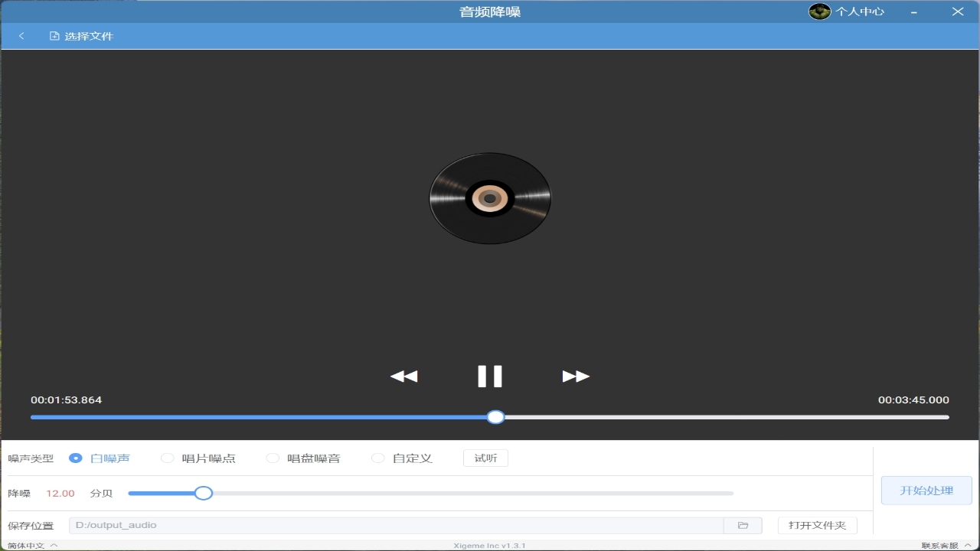Start processing with 开始处理
The height and width of the screenshot is (551, 980).
pyautogui.click(x=926, y=490)
